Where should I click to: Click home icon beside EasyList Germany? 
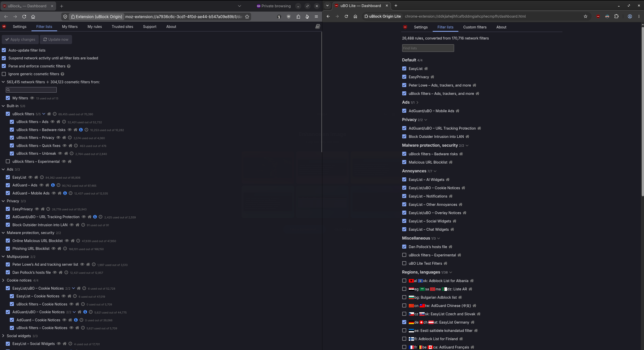(x=472, y=322)
